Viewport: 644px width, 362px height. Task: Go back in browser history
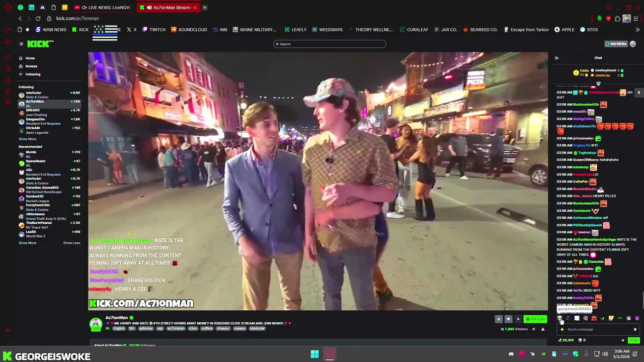20,19
